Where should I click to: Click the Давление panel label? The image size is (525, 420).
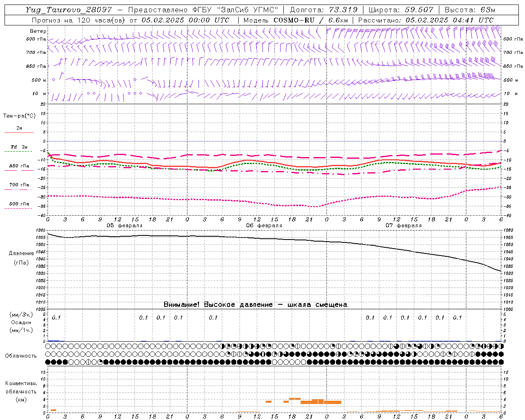point(21,253)
